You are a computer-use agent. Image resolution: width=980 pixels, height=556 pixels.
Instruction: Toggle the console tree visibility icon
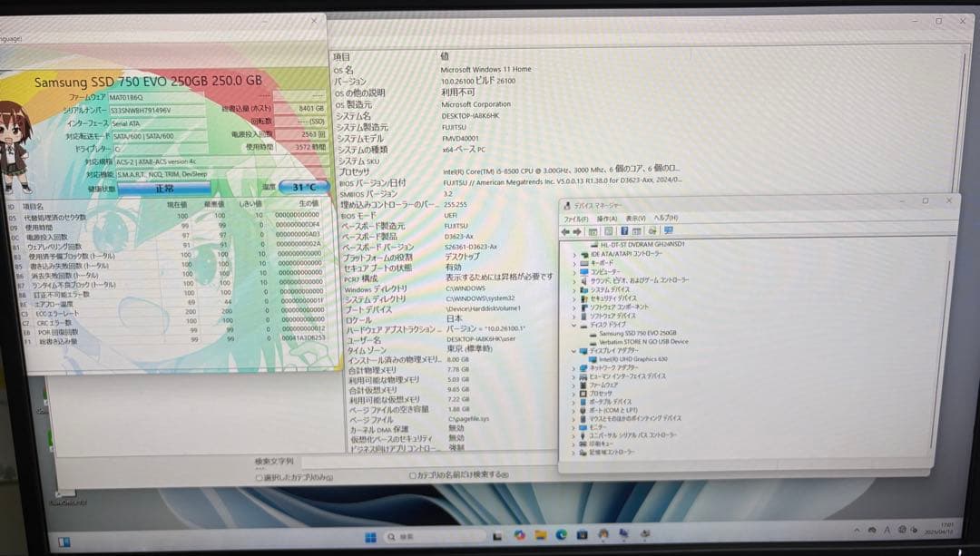coord(593,230)
